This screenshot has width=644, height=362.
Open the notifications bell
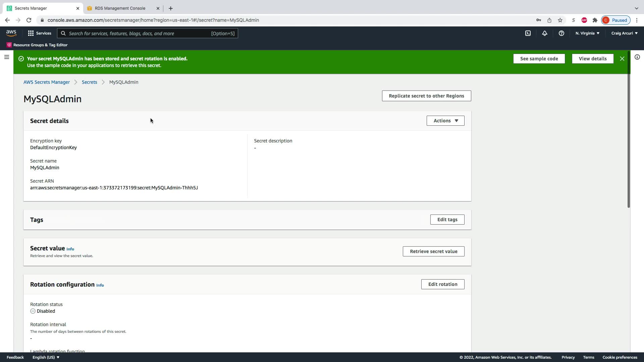[545, 33]
